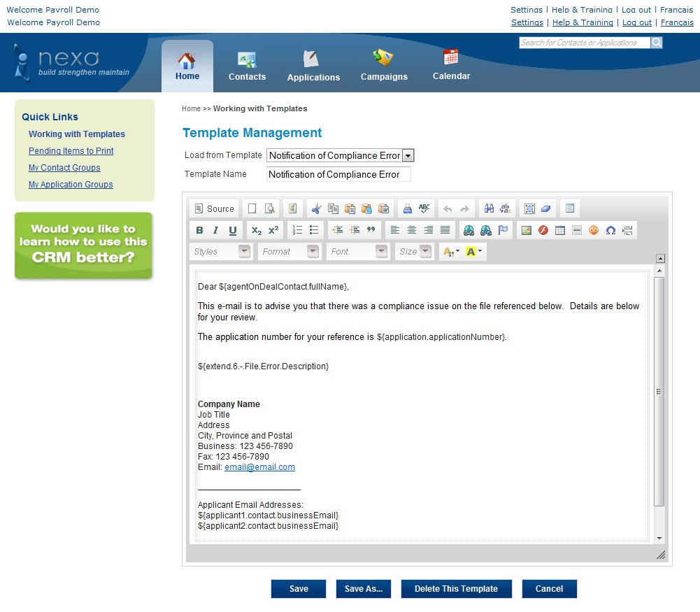700x612 pixels.
Task: Insert page break icon
Action: tap(627, 230)
